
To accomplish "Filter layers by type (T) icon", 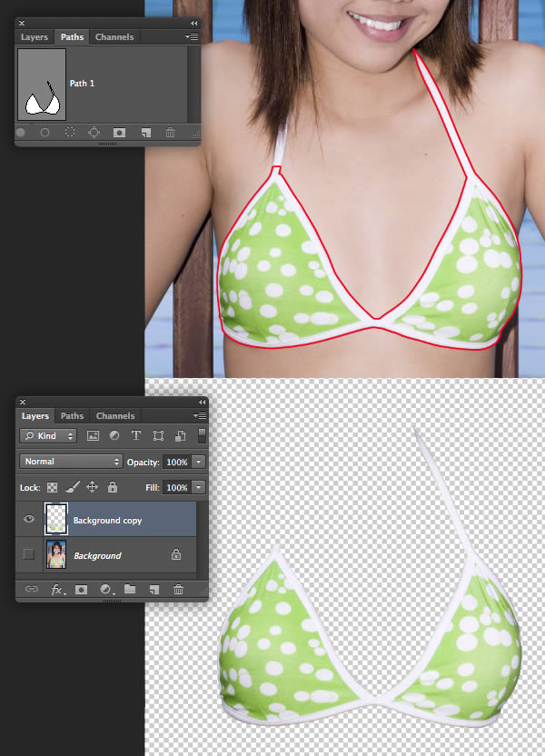I will [136, 436].
